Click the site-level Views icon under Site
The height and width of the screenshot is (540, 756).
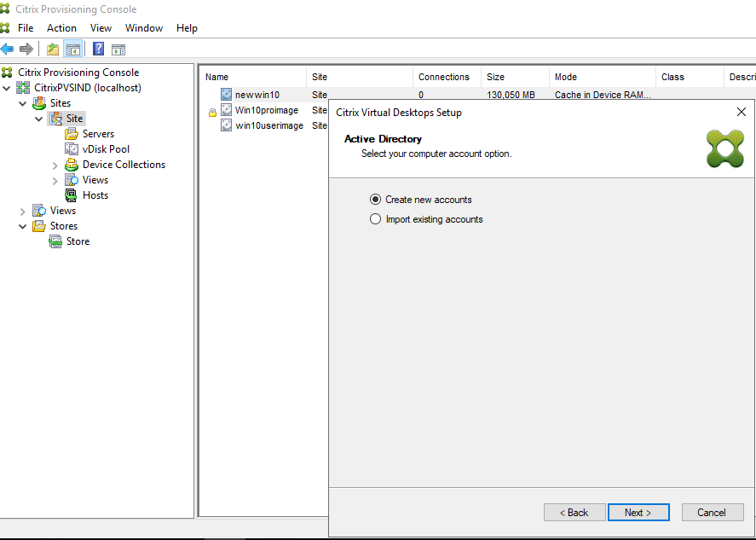[x=72, y=180]
